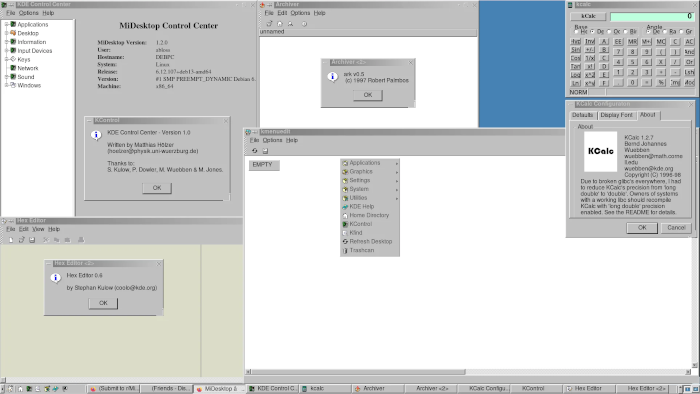The image size is (700, 394).
Task: Click the Paste icon in Hex Editor toolbar
Action: click(x=67, y=240)
